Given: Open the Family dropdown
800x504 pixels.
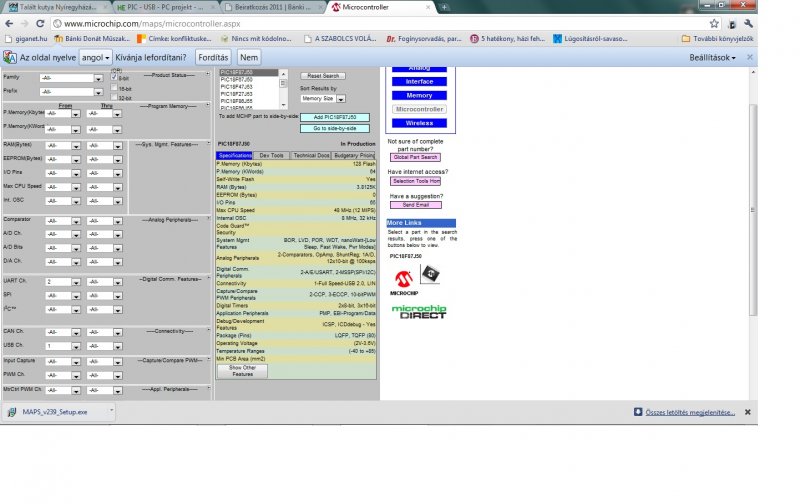Looking at the screenshot, I should click(71, 78).
